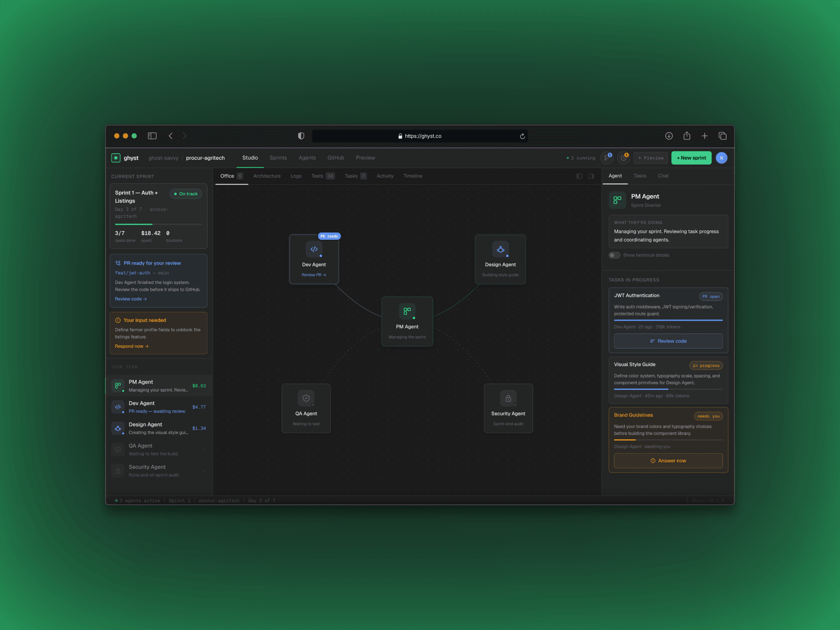Image resolution: width=840 pixels, height=630 pixels.
Task: Open the pending activity clock icon
Action: (x=623, y=158)
